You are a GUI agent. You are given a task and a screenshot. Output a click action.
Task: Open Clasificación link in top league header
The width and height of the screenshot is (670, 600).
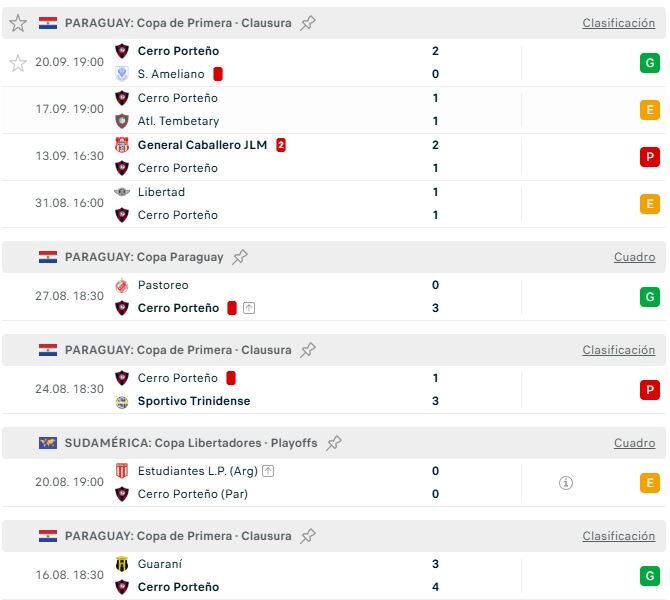pos(618,23)
